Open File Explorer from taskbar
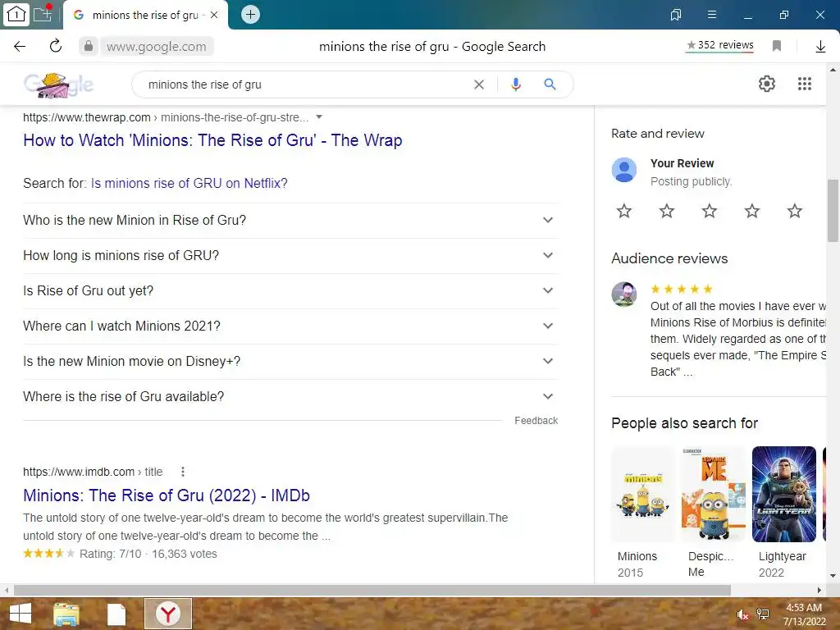The height and width of the screenshot is (630, 840). [x=66, y=614]
